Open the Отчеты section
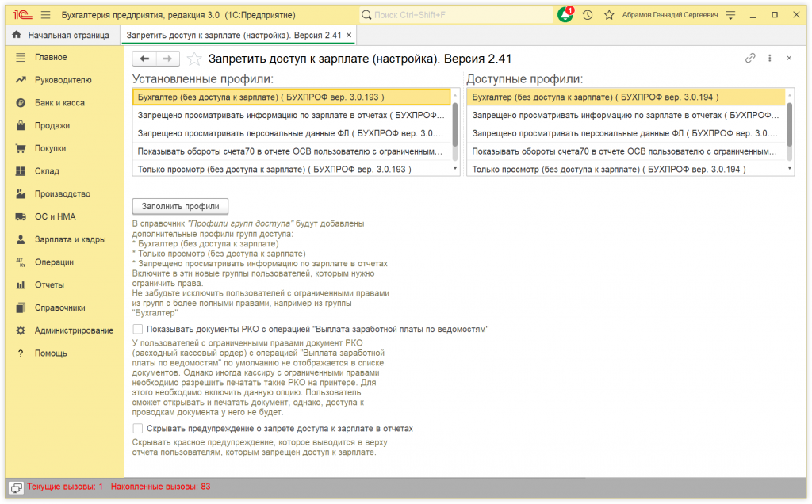812x504 pixels. 49,285
